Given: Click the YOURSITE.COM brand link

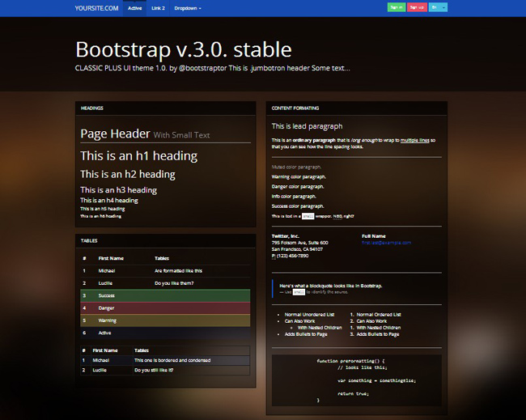Looking at the screenshot, I should click(96, 8).
